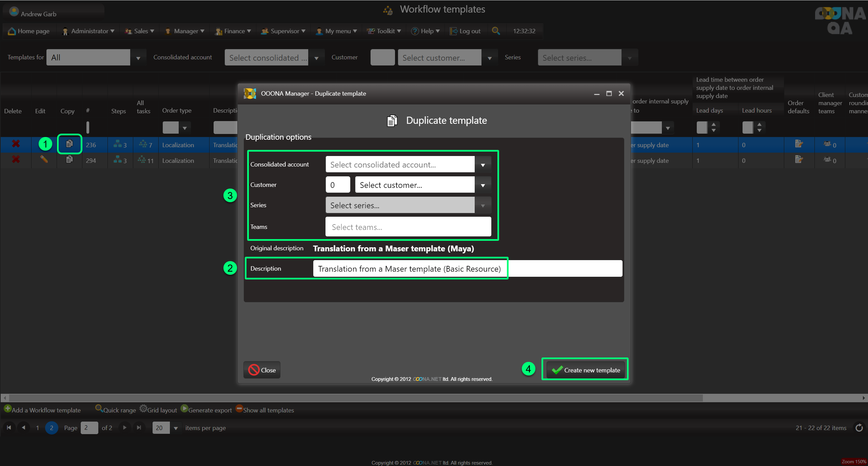Click the Create new template button
Image resolution: width=868 pixels, height=466 pixels.
point(585,370)
